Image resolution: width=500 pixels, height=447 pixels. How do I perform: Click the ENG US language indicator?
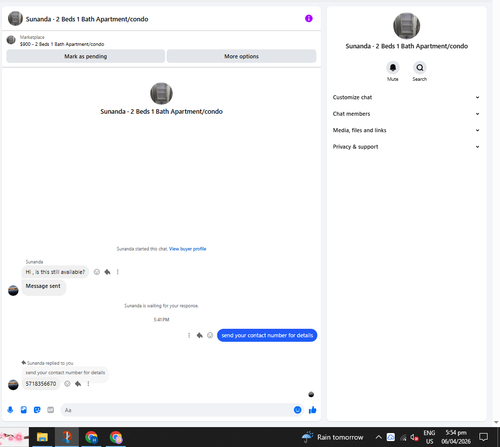(429, 437)
